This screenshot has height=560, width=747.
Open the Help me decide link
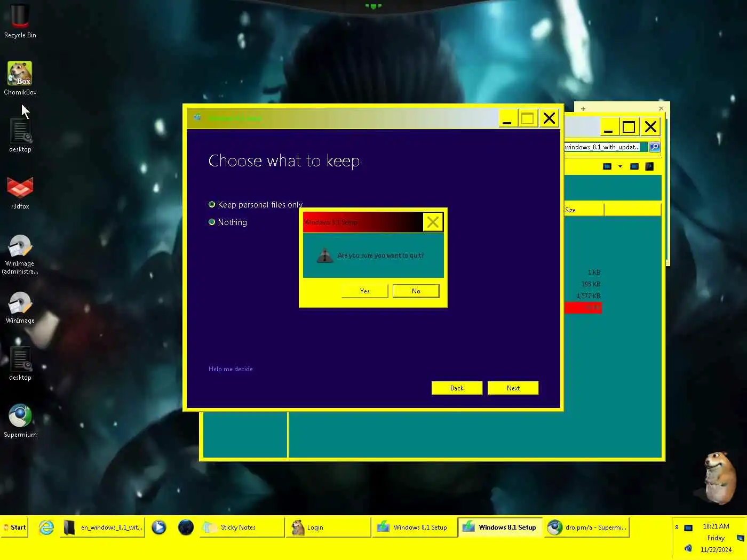tap(231, 369)
